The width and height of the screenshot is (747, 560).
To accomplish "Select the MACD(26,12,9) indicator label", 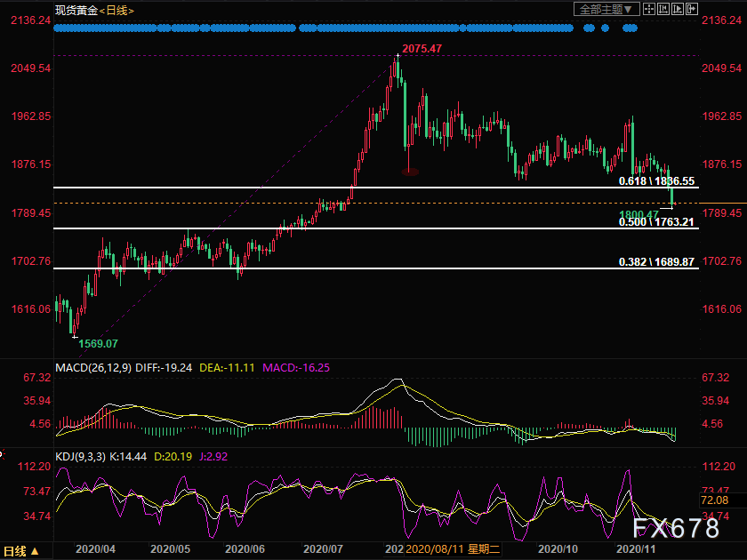I will [93, 364].
